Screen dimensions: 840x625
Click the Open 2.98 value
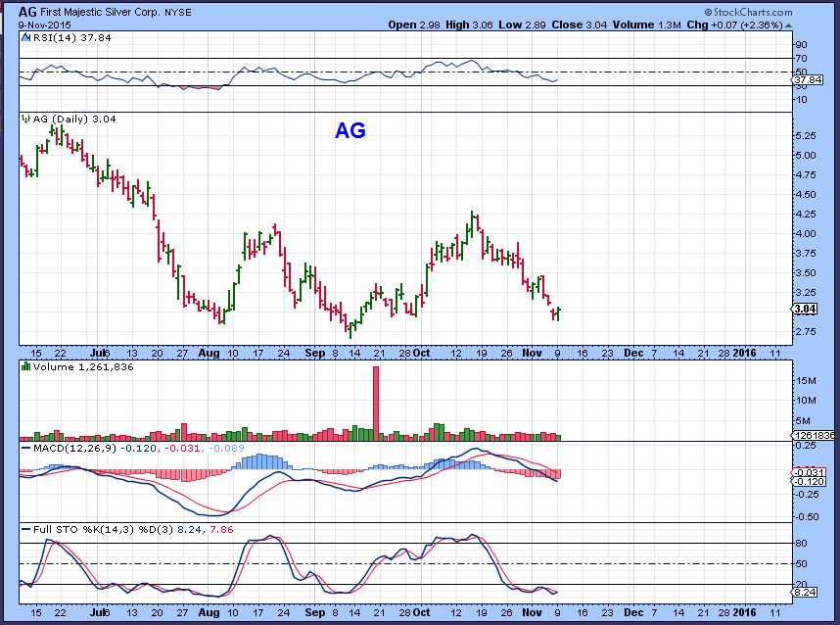tap(413, 24)
